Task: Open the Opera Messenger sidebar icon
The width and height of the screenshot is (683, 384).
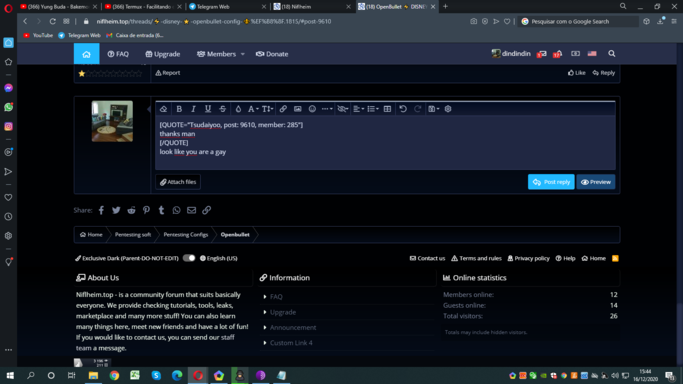Action: (8, 88)
